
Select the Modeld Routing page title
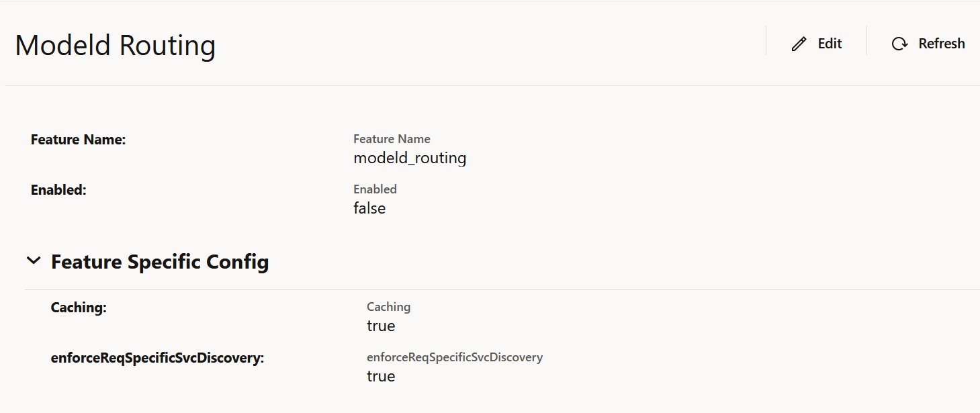click(x=116, y=44)
